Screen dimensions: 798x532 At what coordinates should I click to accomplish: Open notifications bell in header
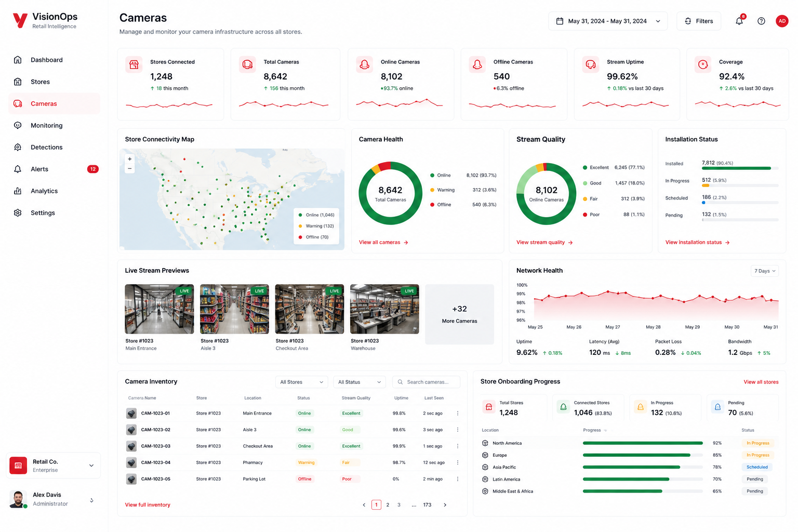[739, 21]
